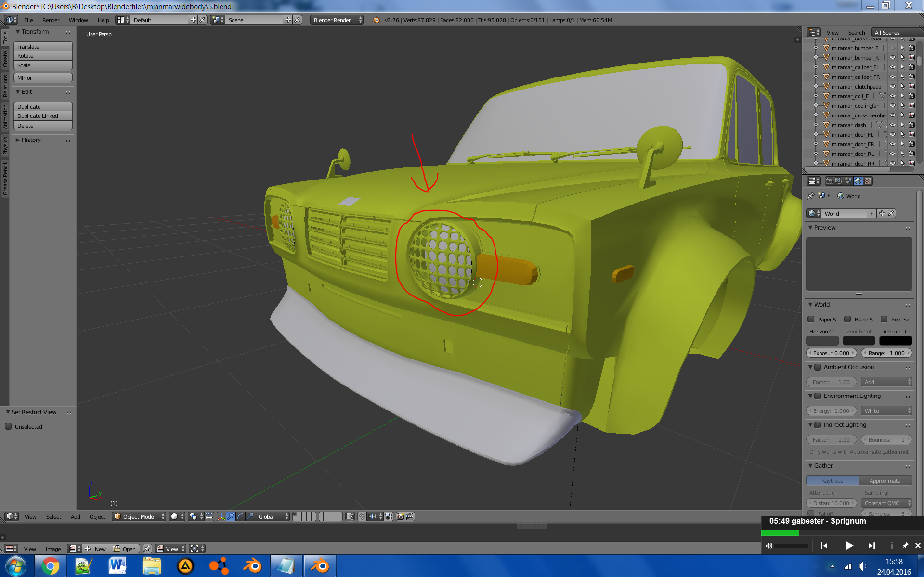Hide miramar_caliper_FL using its eye icon
The height and width of the screenshot is (577, 924).
(x=893, y=67)
